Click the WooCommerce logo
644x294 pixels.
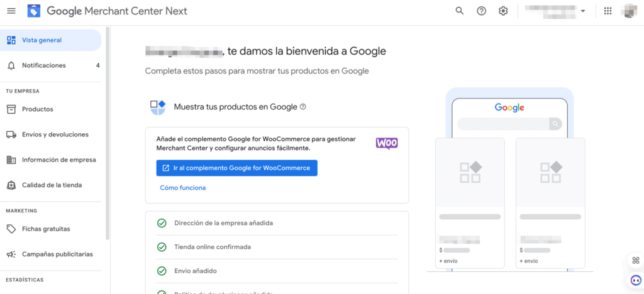point(387,143)
